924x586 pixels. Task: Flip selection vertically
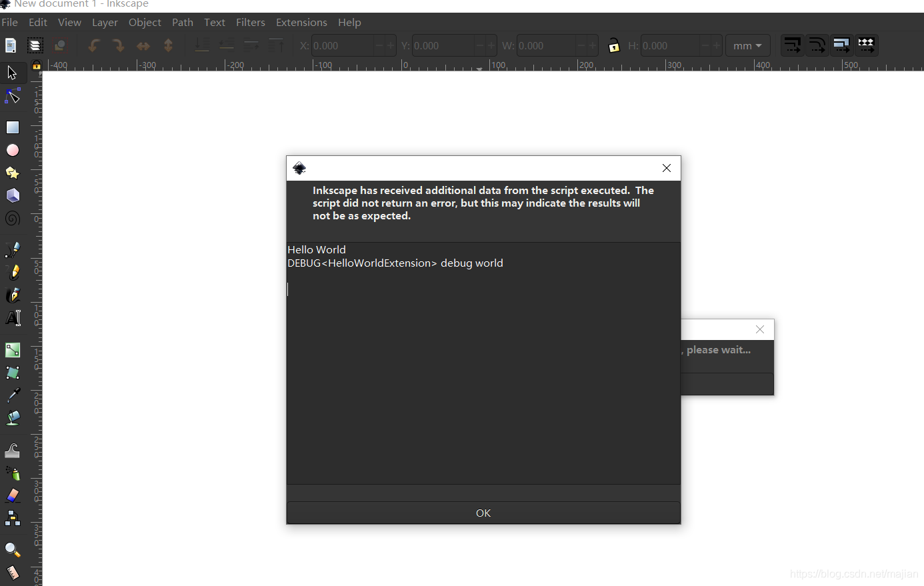168,45
